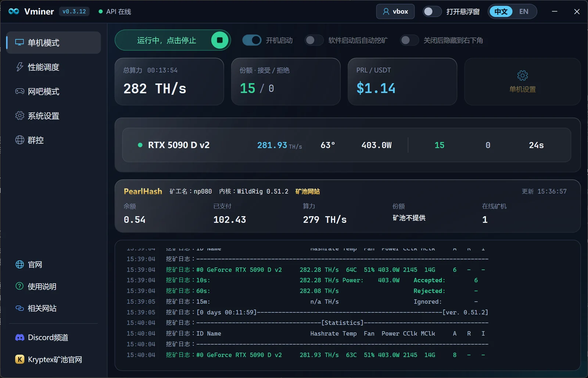Open the 矿池网站 link

pyautogui.click(x=308, y=191)
